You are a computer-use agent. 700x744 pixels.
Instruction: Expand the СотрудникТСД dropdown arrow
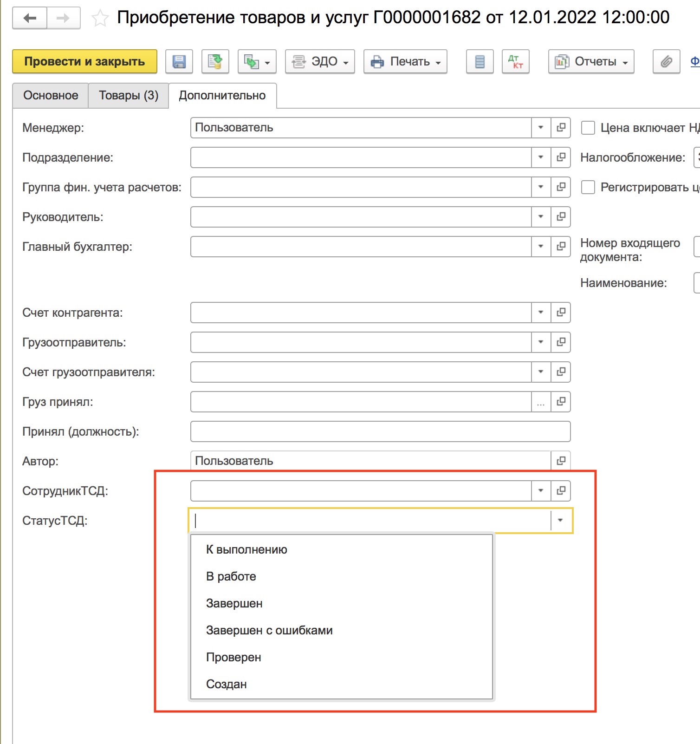click(x=541, y=491)
